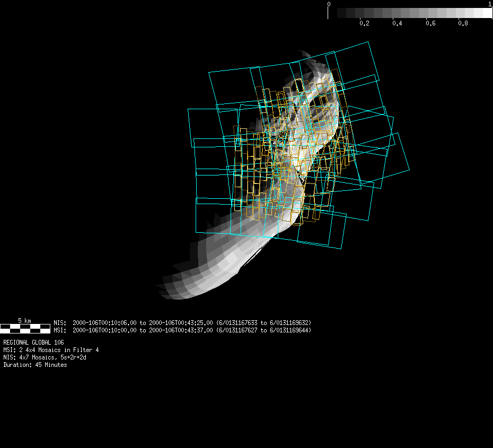Click the 0.6 colorbar tick label
The image size is (493, 448).
pyautogui.click(x=430, y=24)
